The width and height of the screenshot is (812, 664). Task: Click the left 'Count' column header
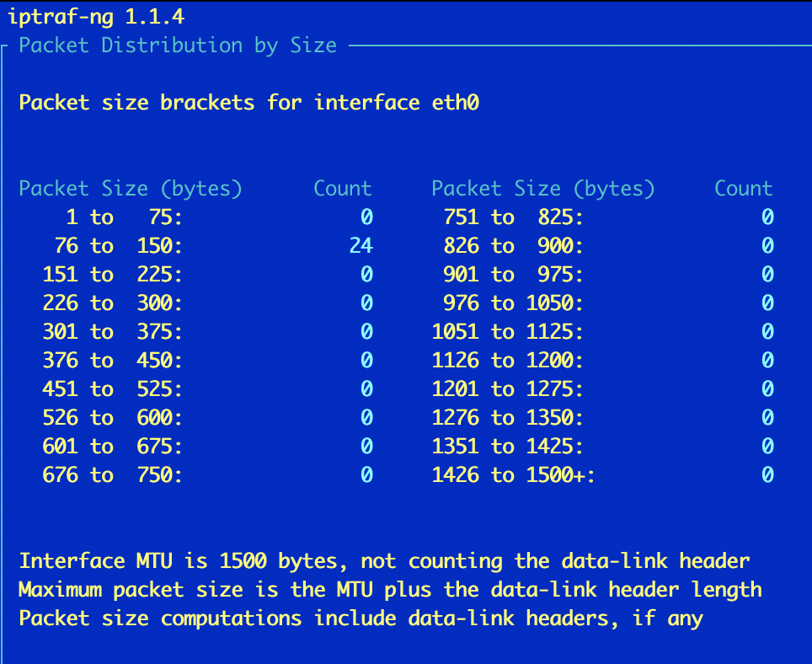[x=343, y=189]
